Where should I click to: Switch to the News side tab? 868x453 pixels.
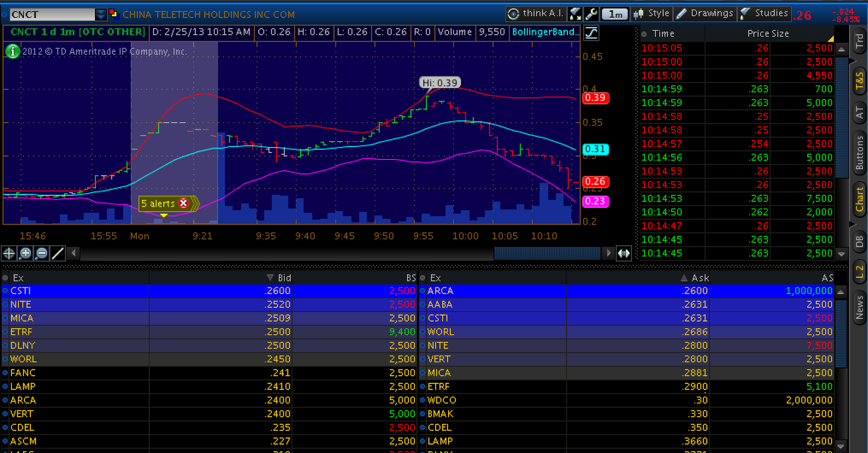coord(859,307)
